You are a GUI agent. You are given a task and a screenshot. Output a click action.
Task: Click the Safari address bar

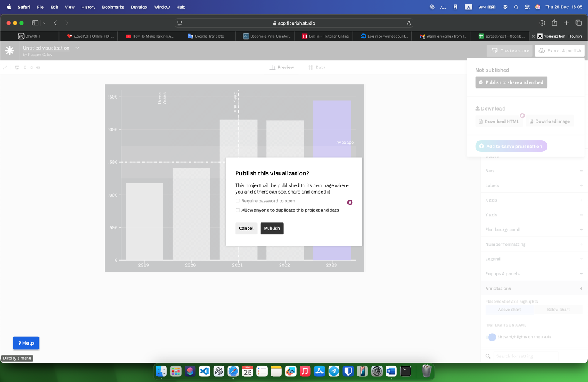pos(294,23)
